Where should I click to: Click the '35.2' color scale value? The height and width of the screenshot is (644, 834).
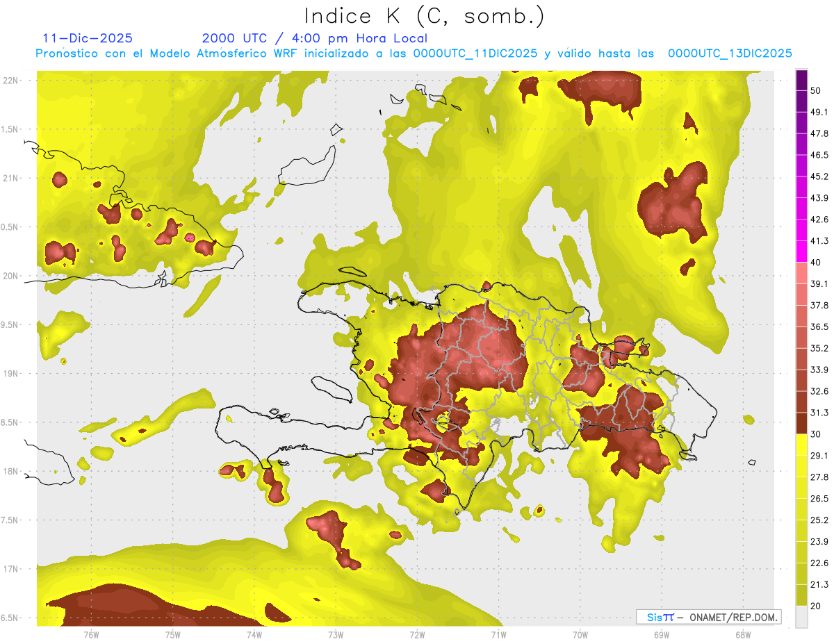(x=819, y=349)
